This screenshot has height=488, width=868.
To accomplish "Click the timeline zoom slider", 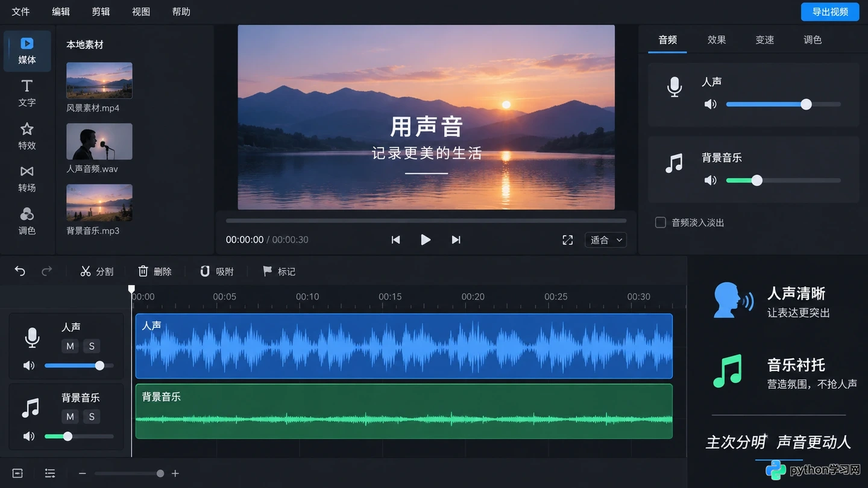I will pos(129,474).
